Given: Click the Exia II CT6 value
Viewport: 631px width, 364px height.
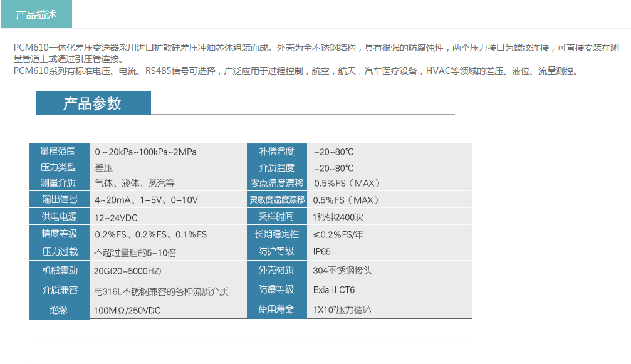Looking at the screenshot, I should click(334, 289).
